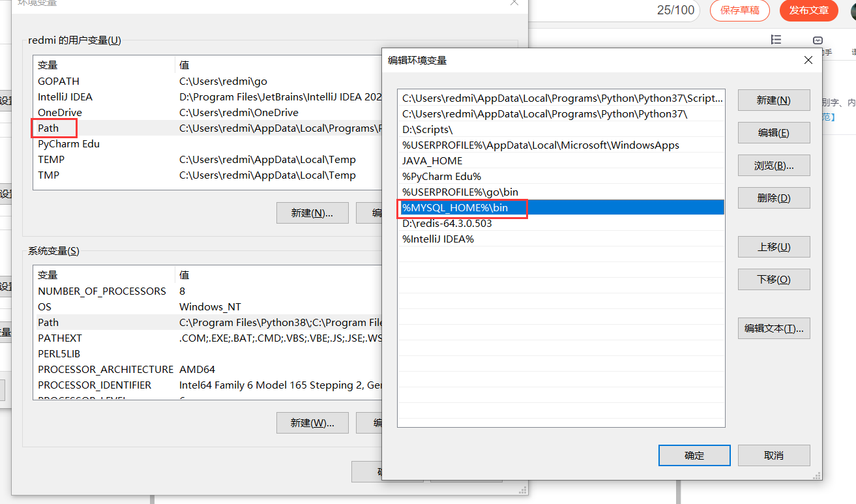Click the C:\Users\redmi\go value cell
The height and width of the screenshot is (504, 856).
[x=223, y=82]
